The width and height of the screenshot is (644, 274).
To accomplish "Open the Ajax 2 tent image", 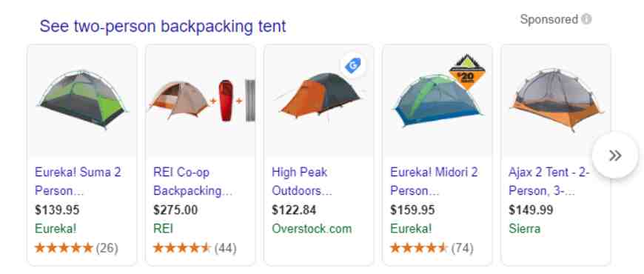I will click(555, 100).
